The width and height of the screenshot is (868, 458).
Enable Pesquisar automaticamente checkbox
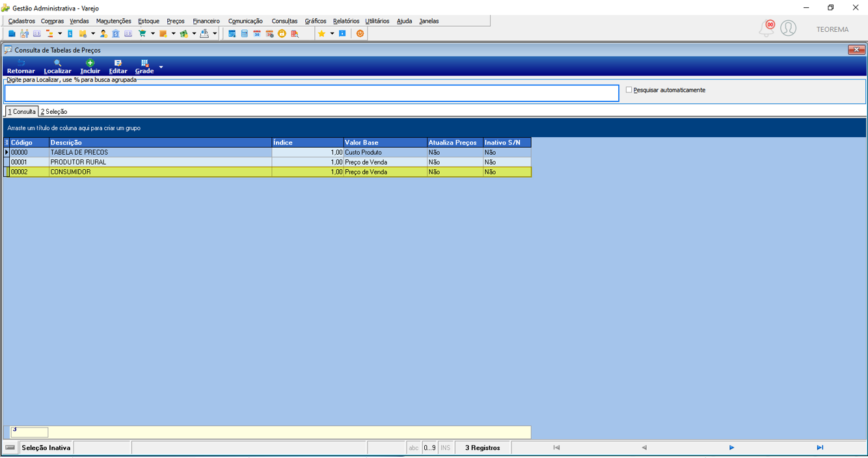629,90
